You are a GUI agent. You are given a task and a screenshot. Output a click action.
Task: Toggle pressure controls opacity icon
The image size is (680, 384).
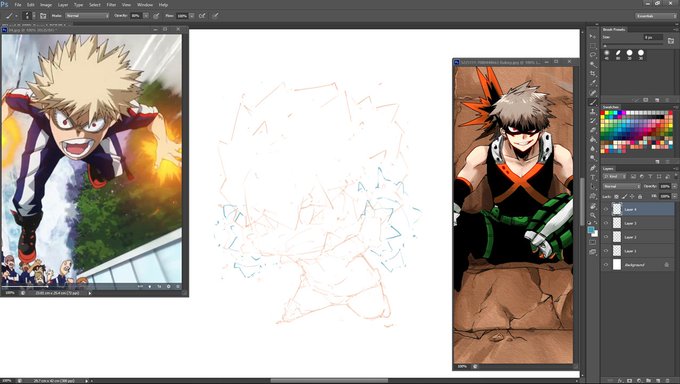pos(156,16)
